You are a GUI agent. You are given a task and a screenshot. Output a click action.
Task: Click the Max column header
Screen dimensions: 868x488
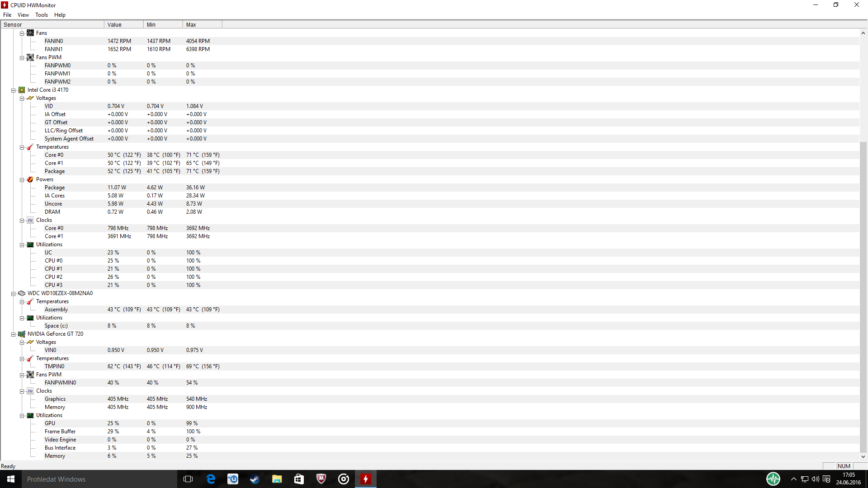[x=203, y=25]
